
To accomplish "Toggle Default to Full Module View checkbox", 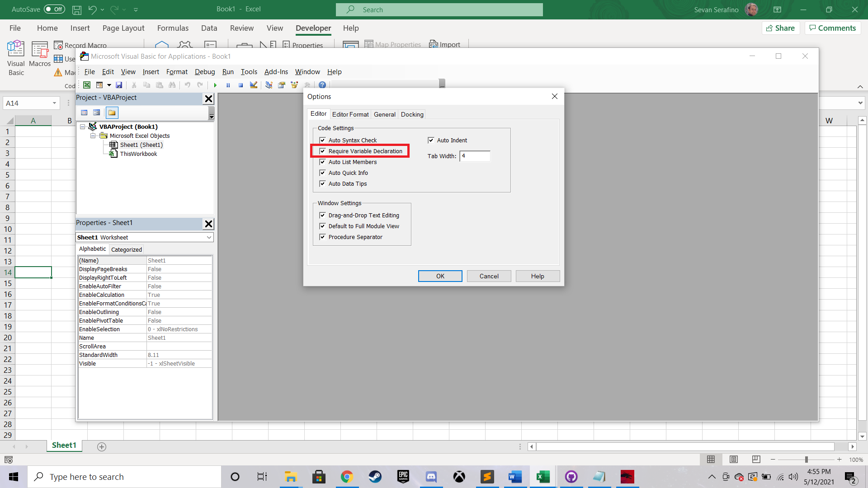I will pos(322,226).
